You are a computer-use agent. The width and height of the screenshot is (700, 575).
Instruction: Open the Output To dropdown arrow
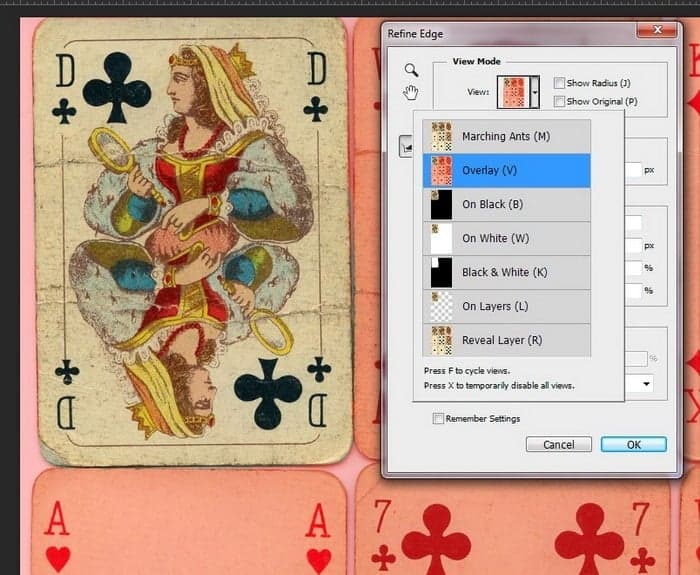pos(646,384)
